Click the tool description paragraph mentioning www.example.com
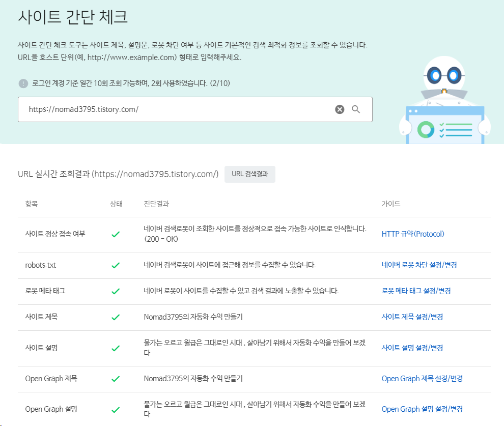 point(192,51)
